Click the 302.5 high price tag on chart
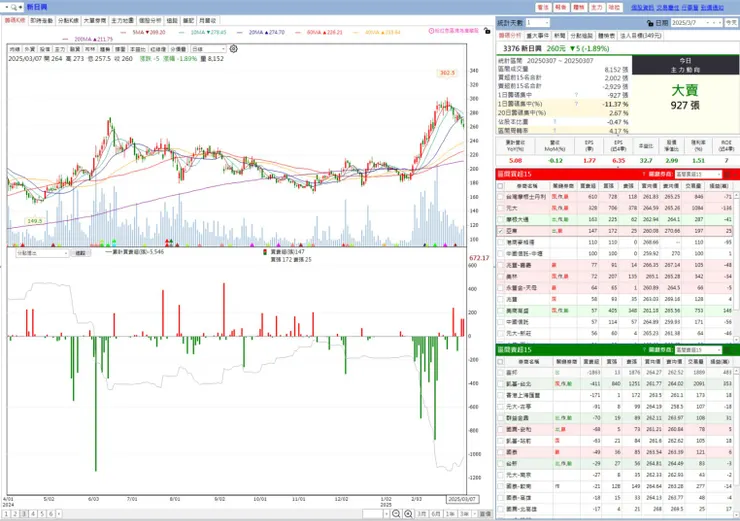740x521 pixels. pyautogui.click(x=447, y=73)
